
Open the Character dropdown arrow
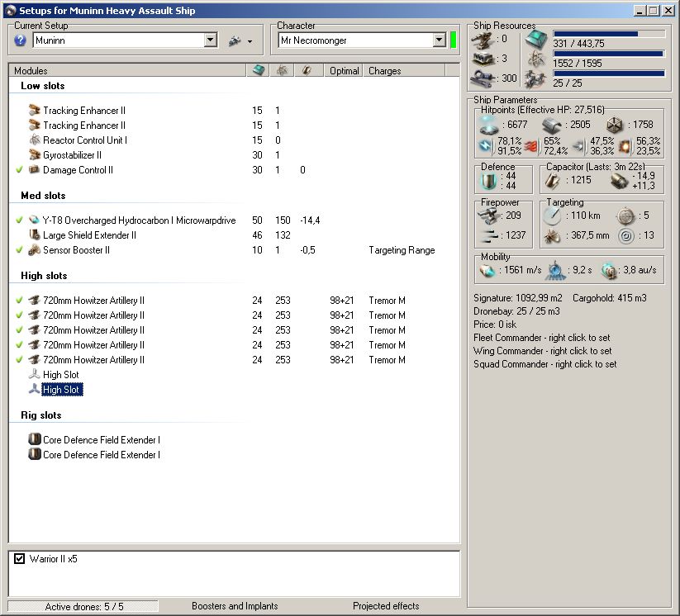coord(439,40)
